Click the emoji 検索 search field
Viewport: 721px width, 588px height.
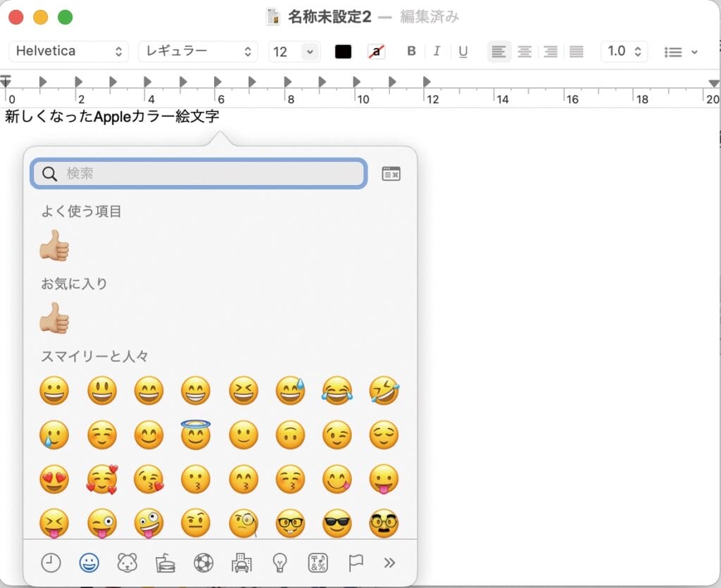204,174
